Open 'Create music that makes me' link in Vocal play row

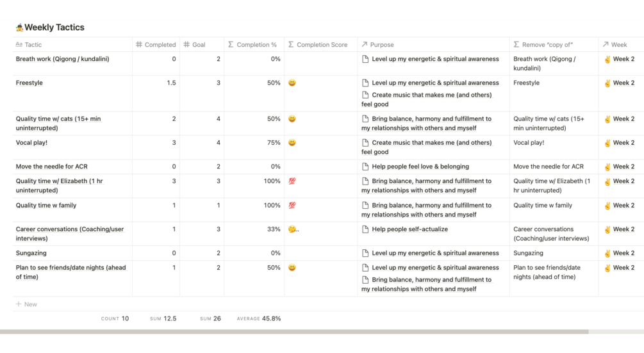(x=431, y=143)
